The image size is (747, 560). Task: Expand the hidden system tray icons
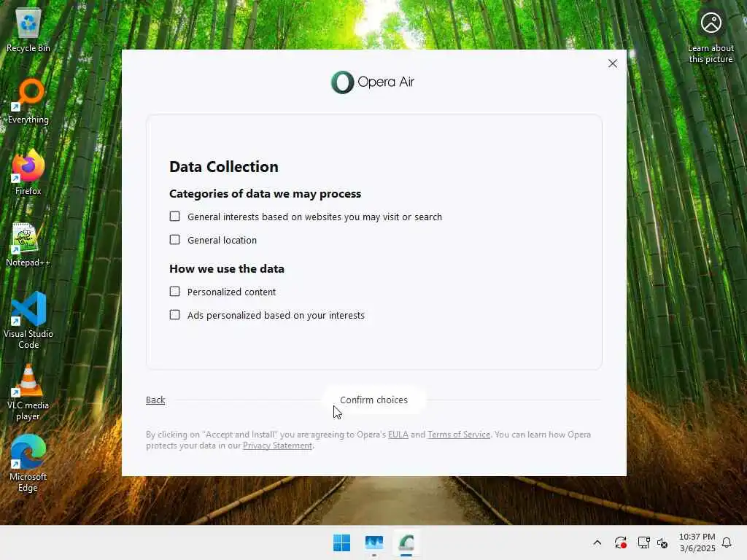pyautogui.click(x=597, y=542)
